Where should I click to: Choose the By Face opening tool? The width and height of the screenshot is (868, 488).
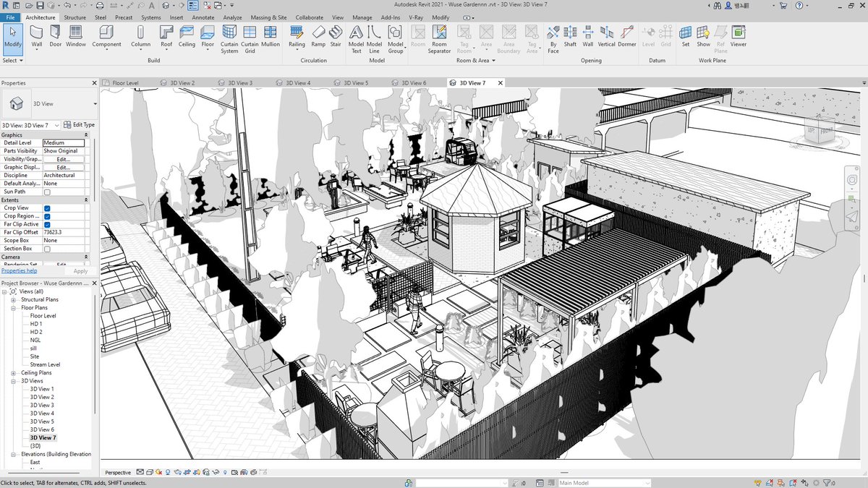[x=553, y=40]
